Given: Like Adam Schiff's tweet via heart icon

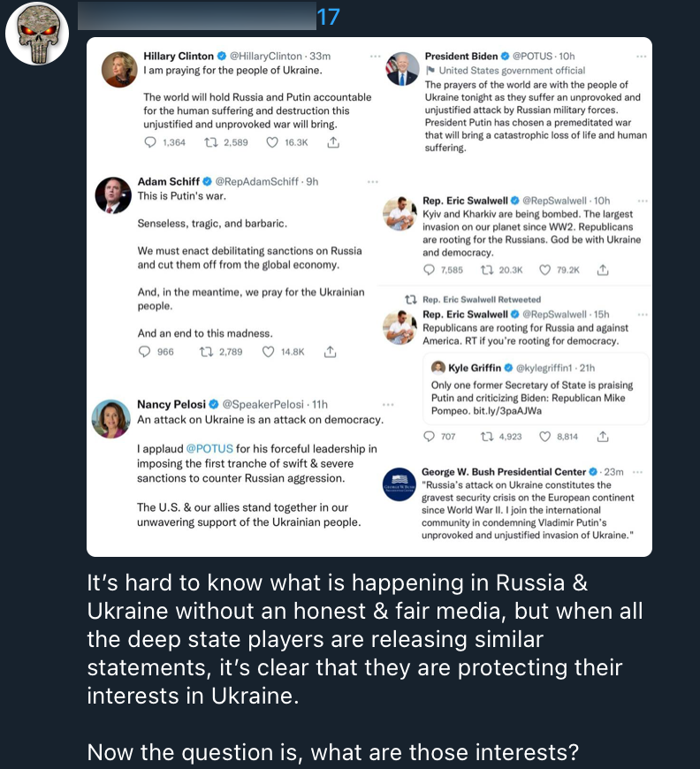Looking at the screenshot, I should point(268,352).
